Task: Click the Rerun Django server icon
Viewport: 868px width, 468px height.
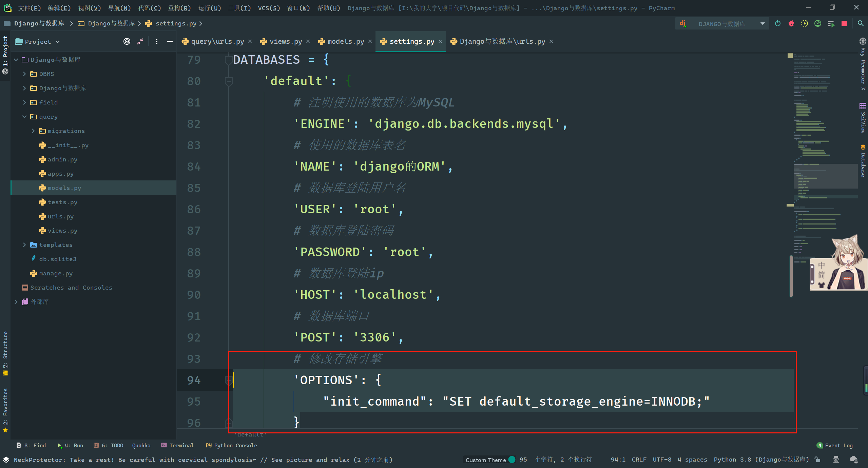Action: [x=778, y=23]
